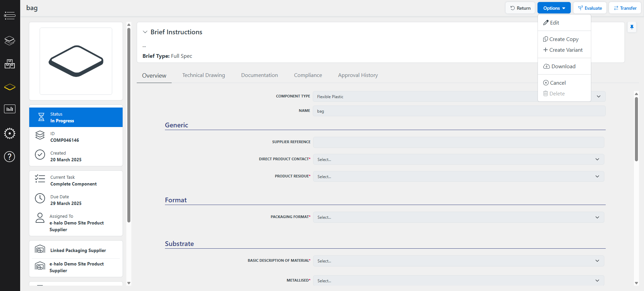Viewport: 644px width, 291px height.
Task: Open the yellow component diamond sidebar icon
Action: tap(10, 87)
